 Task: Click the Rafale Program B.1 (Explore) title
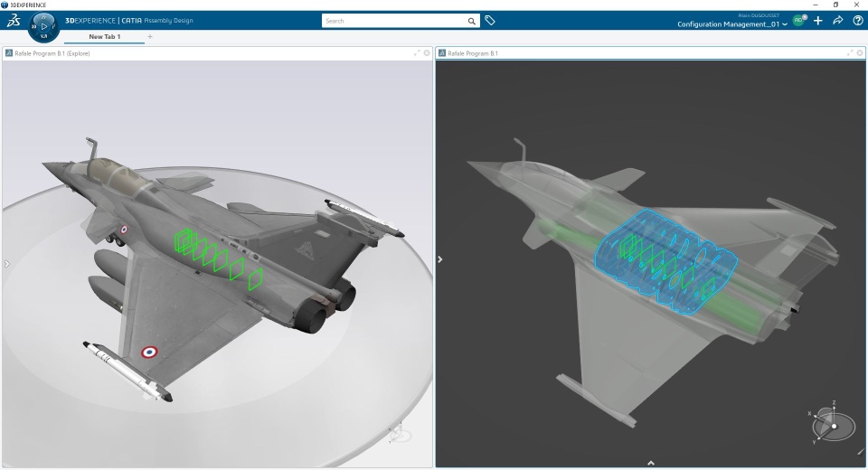click(x=52, y=53)
